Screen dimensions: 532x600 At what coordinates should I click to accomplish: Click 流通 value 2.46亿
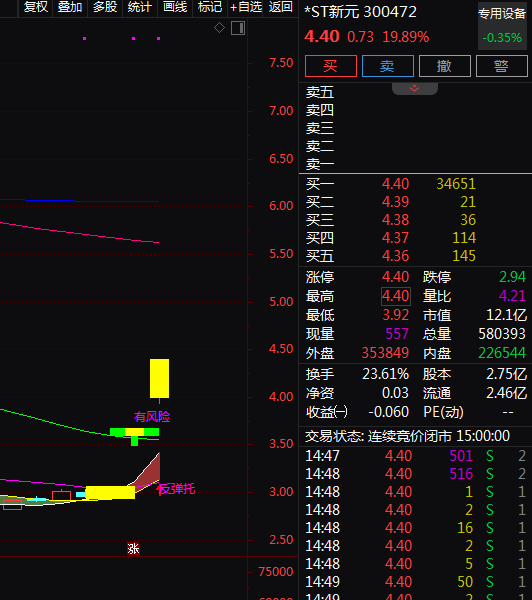(x=506, y=393)
